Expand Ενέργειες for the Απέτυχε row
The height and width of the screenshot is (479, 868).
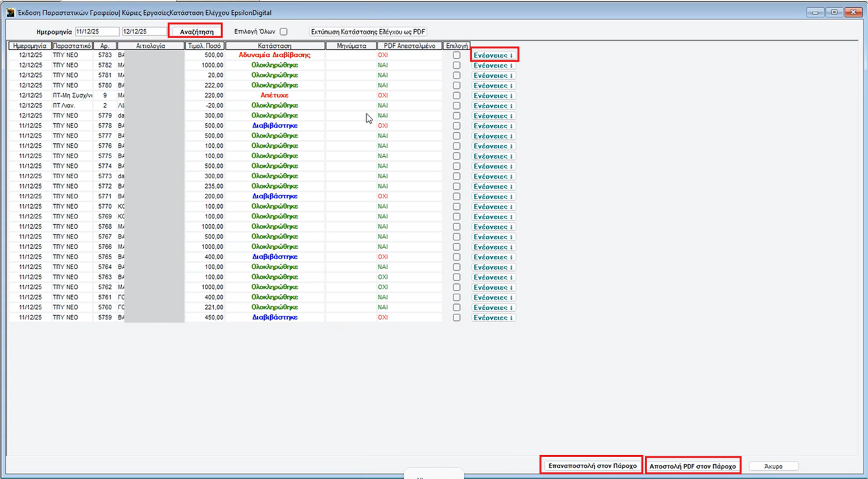(x=494, y=96)
